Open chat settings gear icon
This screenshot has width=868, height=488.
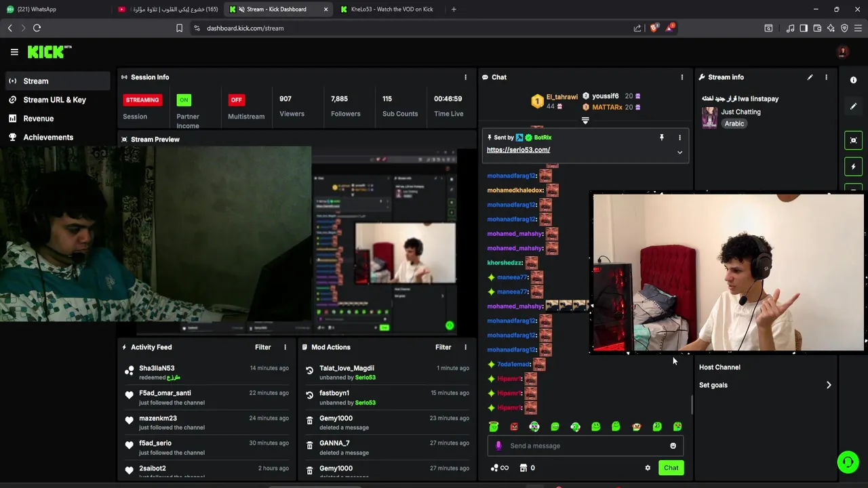point(648,468)
